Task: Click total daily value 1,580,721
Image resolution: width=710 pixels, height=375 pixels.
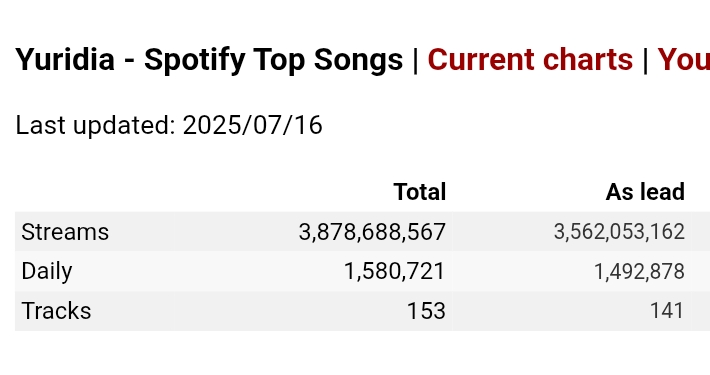Action: point(394,271)
